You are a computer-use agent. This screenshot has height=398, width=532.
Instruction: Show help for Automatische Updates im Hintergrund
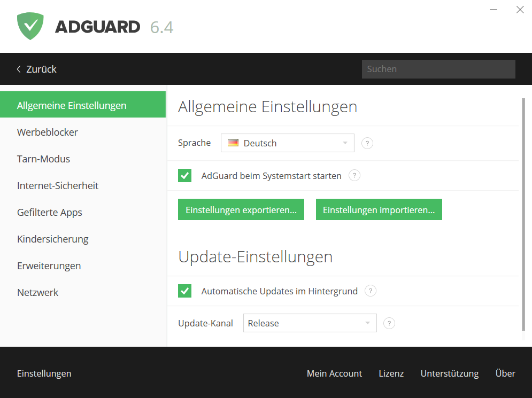370,291
